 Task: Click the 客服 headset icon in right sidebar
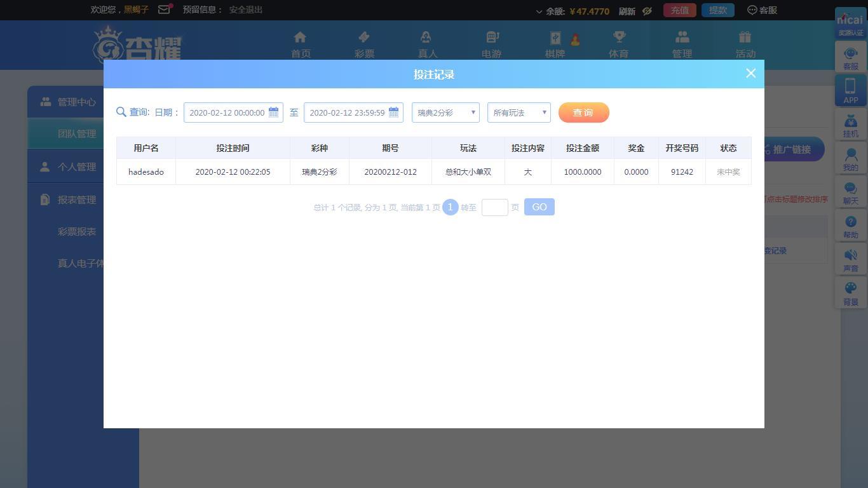click(850, 53)
